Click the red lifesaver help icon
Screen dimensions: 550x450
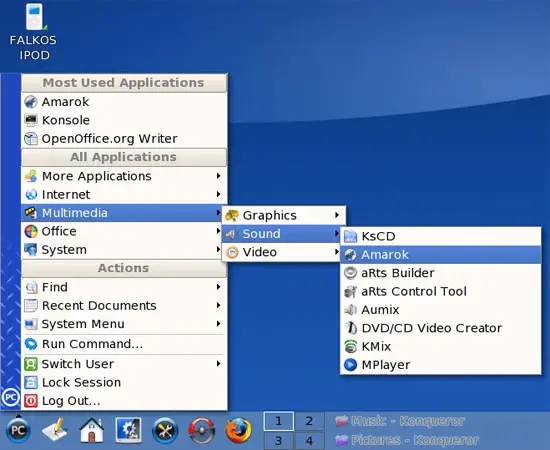[x=202, y=430]
